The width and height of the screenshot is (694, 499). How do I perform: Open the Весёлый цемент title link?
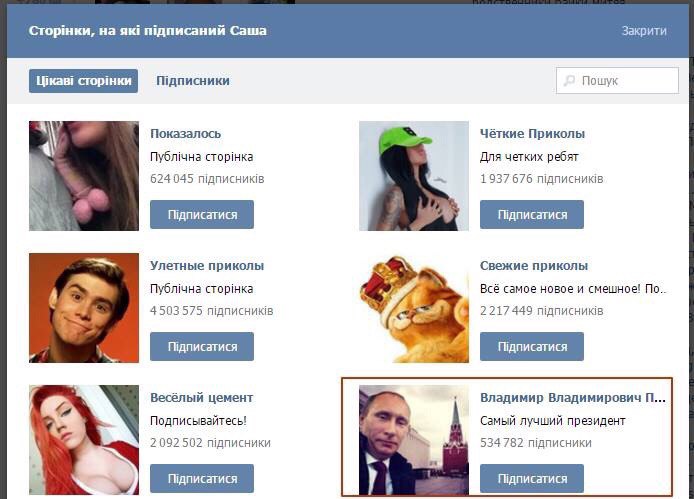201,398
